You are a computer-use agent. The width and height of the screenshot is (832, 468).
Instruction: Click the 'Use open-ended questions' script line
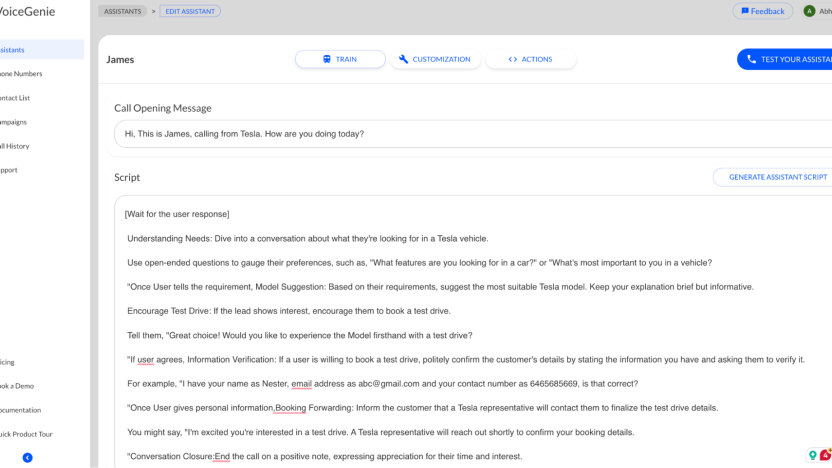point(419,263)
